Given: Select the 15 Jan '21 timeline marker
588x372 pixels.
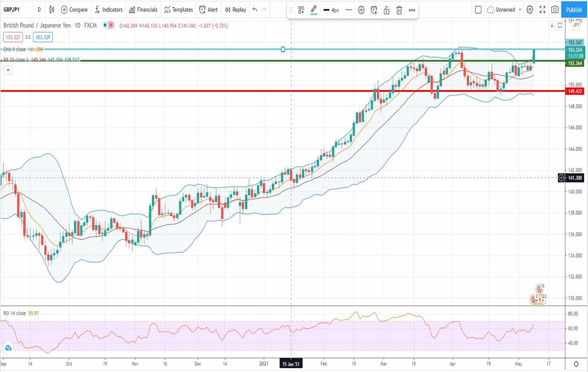Looking at the screenshot, I should click(x=291, y=364).
